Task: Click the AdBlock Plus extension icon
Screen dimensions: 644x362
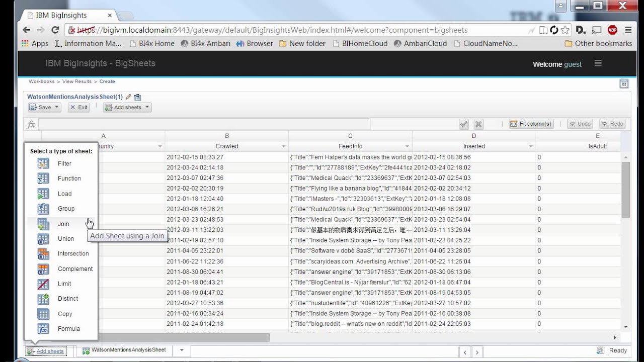Action: coord(612,30)
